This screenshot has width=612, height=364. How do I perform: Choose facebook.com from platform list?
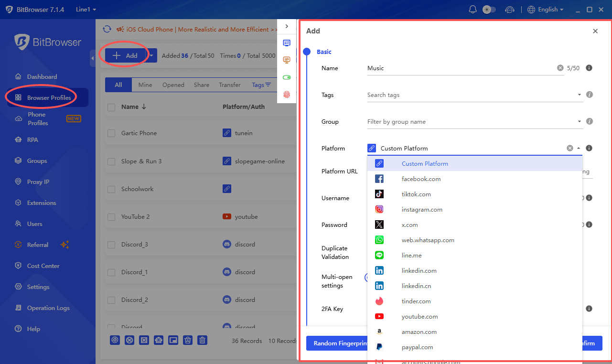point(475,179)
